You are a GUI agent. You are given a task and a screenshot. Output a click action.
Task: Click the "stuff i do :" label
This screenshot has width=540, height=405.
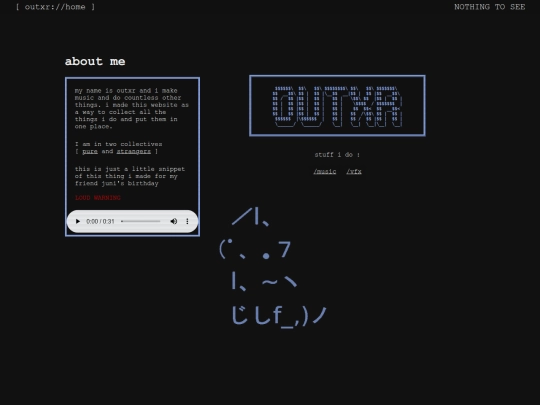pyautogui.click(x=337, y=155)
